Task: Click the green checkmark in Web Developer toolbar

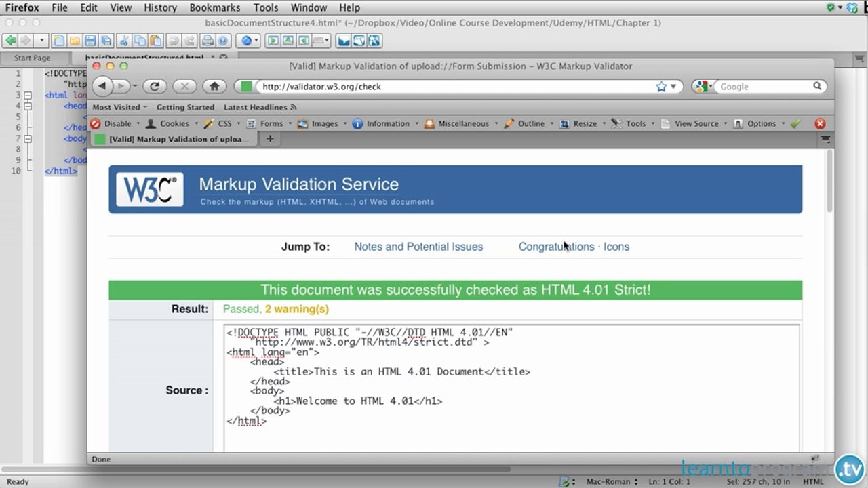Action: pos(795,124)
